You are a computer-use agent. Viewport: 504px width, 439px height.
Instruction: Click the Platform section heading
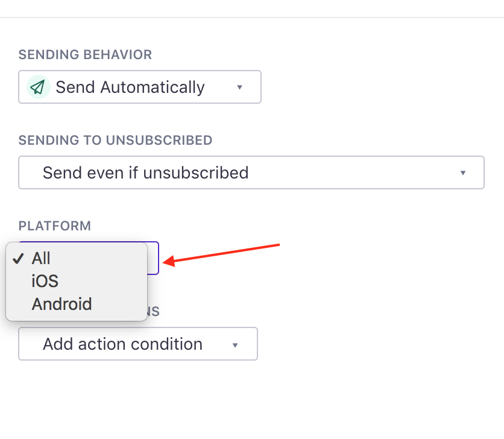tap(55, 226)
